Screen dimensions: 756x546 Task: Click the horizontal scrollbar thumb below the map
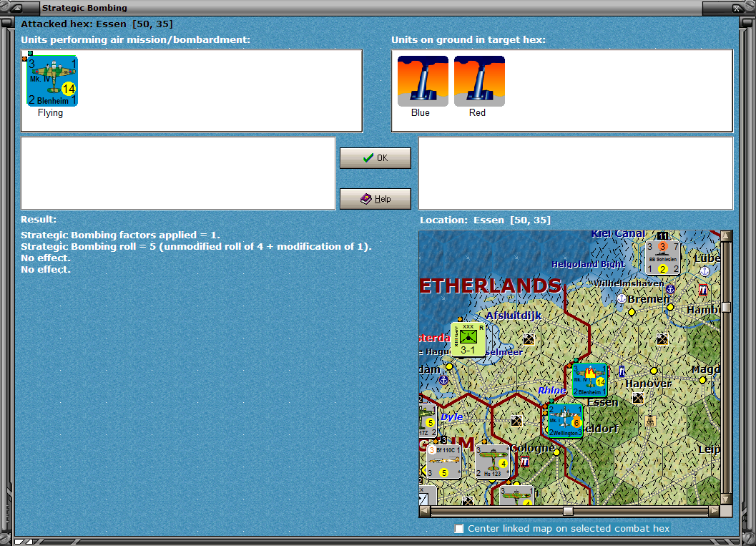[569, 510]
